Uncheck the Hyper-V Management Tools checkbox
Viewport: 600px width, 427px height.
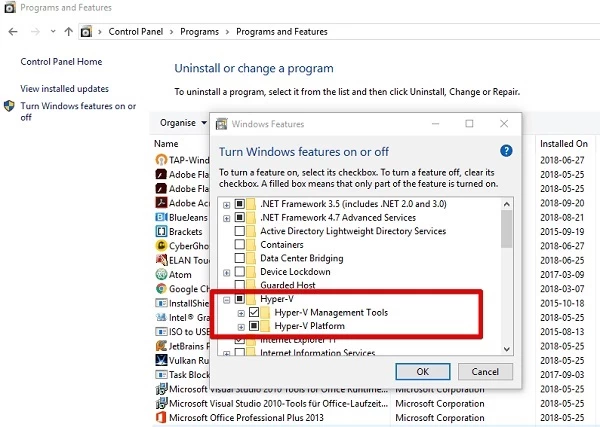pos(254,312)
